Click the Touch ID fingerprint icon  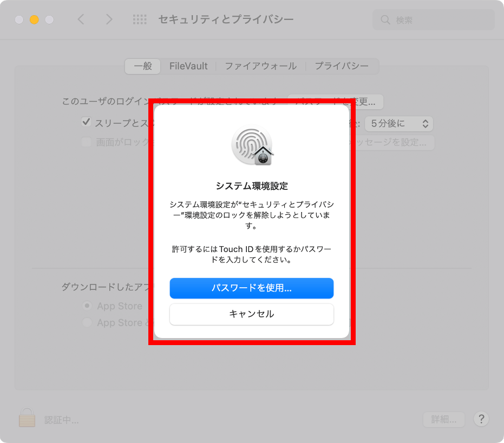click(x=252, y=145)
